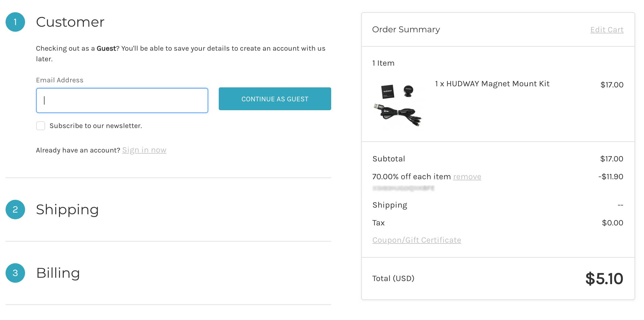644x320 pixels.
Task: Click the HUDWAY Magnet Mount Kit item name
Action: coord(492,84)
